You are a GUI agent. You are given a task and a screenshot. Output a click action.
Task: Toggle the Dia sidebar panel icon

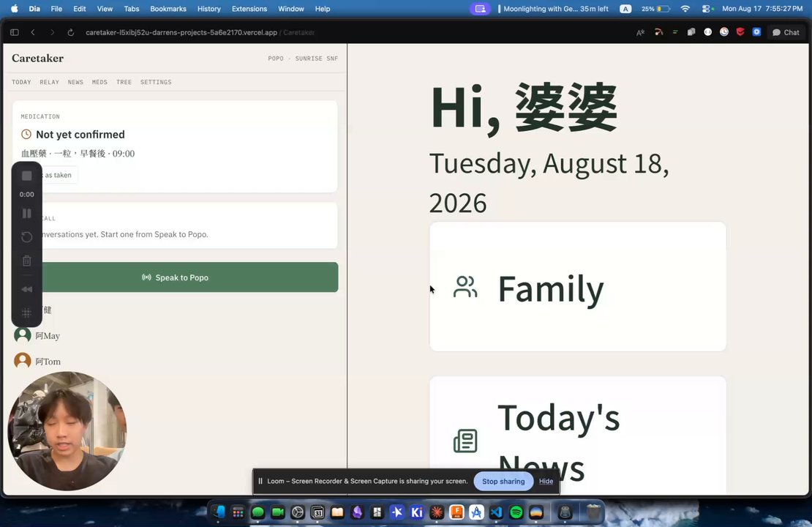click(15, 32)
